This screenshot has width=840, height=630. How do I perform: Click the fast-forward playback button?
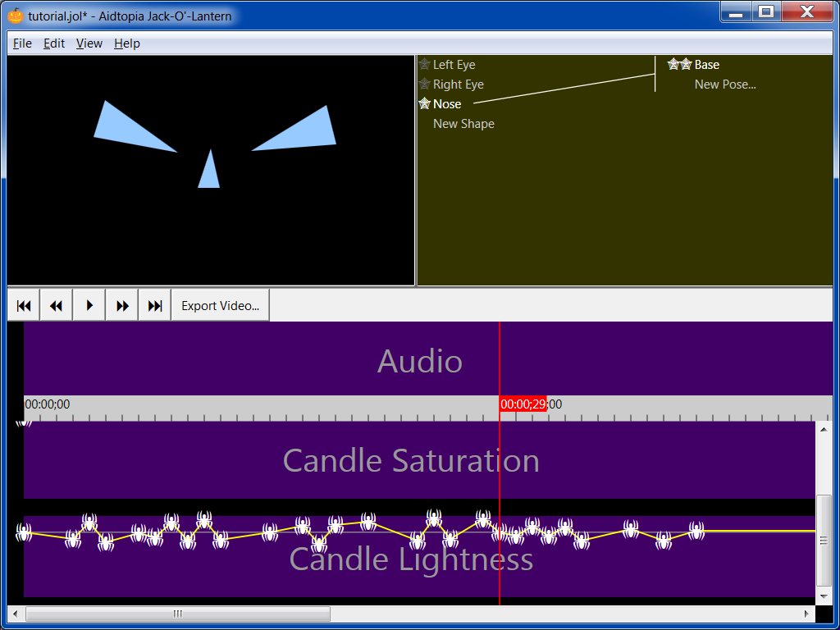122,305
